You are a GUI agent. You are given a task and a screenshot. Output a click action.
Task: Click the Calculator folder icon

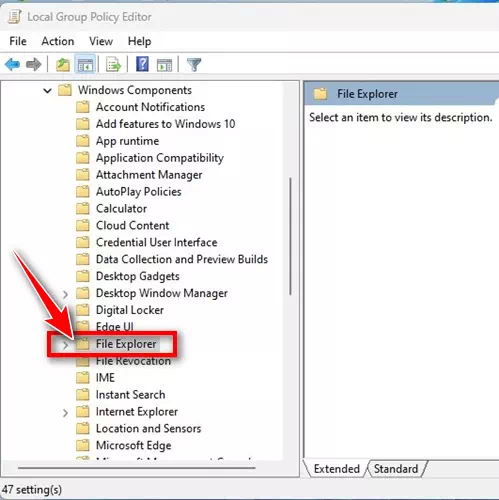point(83,209)
